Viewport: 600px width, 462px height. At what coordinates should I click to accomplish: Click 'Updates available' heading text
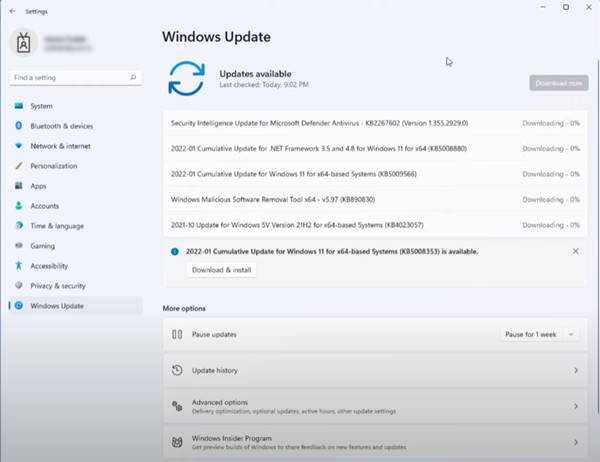[x=255, y=74]
